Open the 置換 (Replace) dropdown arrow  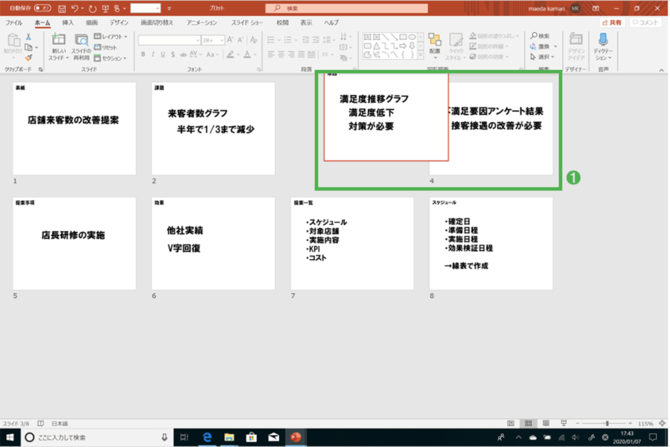tap(555, 47)
